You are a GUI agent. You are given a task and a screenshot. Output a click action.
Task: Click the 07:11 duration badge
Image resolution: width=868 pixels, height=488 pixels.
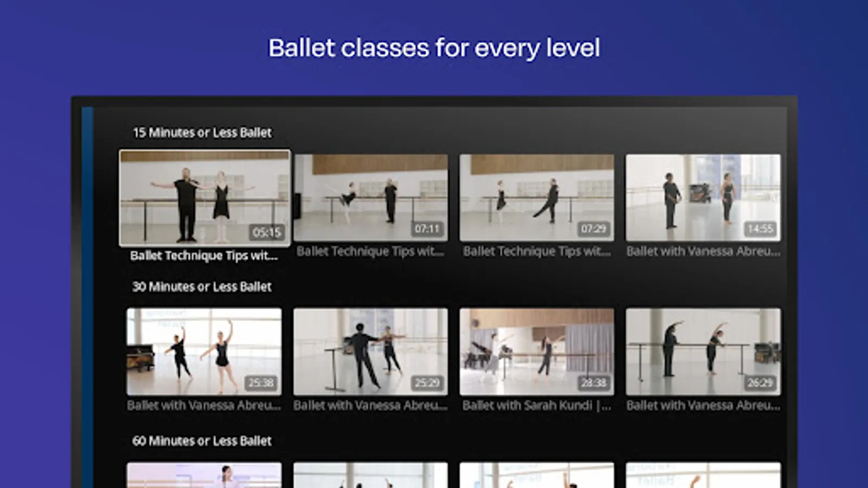(427, 229)
